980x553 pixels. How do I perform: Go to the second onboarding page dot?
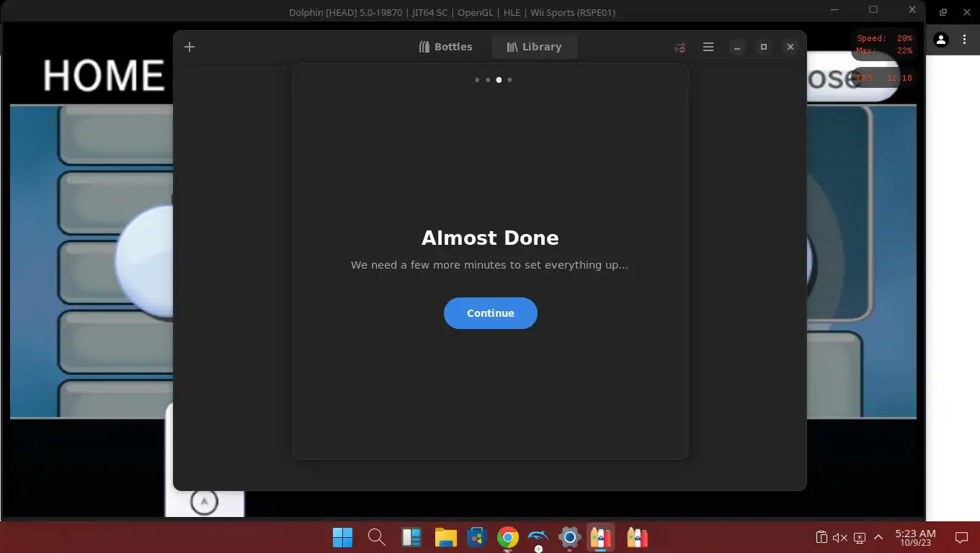point(488,80)
